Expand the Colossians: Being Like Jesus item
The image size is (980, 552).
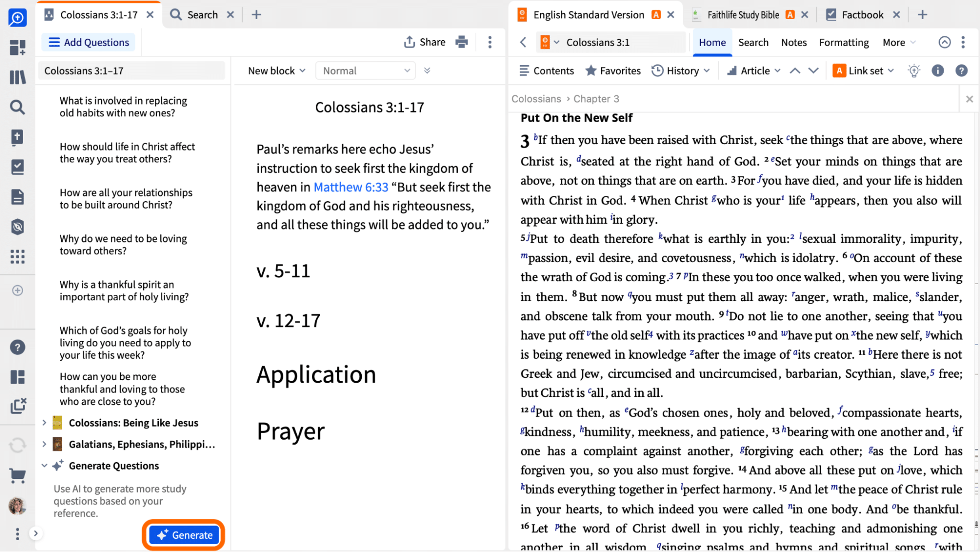44,422
